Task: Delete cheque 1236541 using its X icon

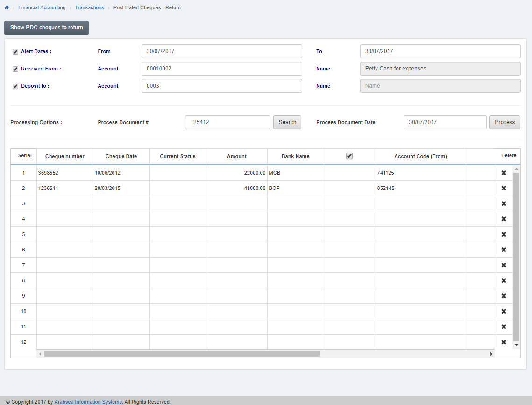Action: coord(504,188)
